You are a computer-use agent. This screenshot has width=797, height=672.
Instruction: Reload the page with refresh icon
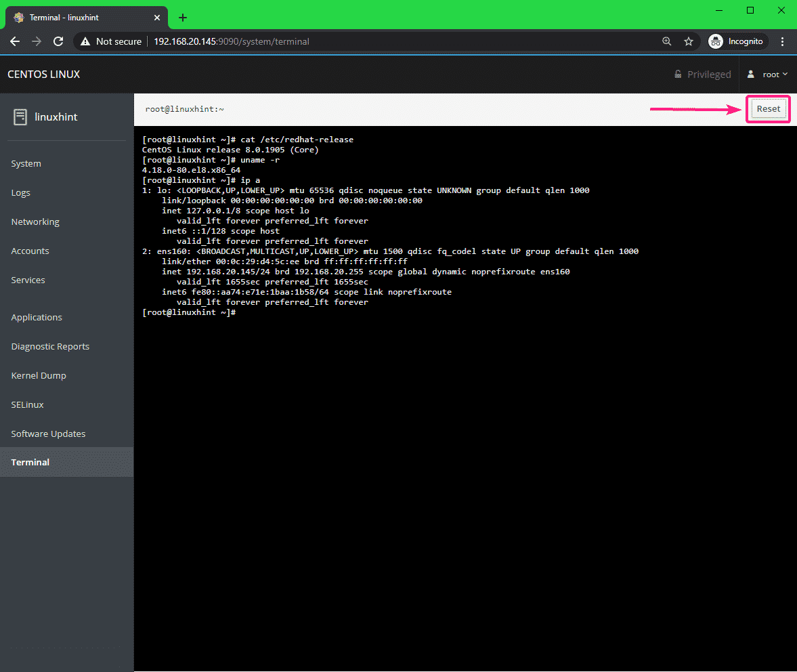coord(58,41)
